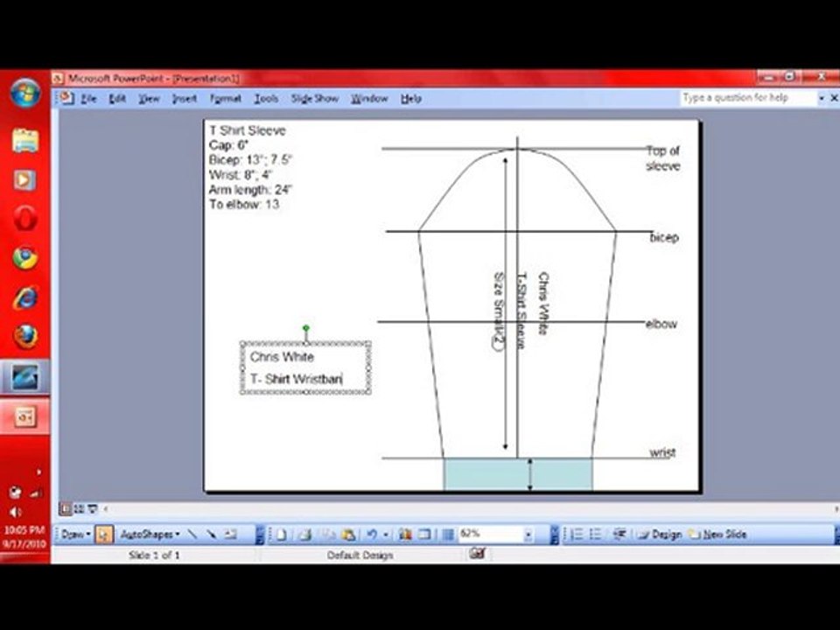Open Windows Explorer from the taskbar

[25, 140]
